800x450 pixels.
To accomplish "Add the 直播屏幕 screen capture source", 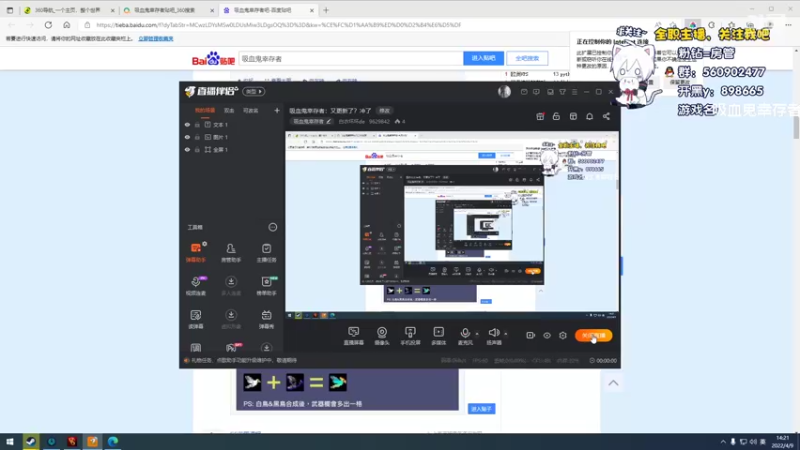I will click(354, 336).
